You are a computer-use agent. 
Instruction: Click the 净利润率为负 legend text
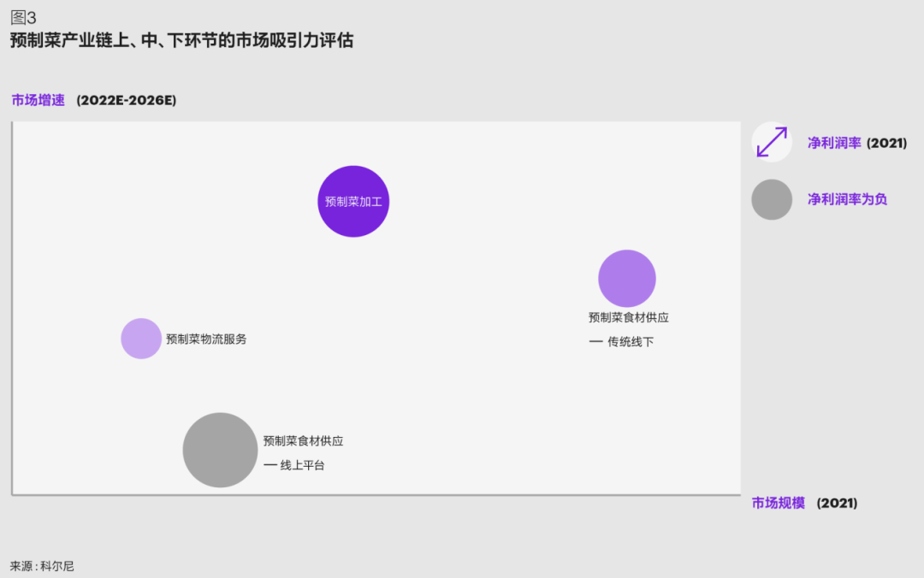coord(847,199)
